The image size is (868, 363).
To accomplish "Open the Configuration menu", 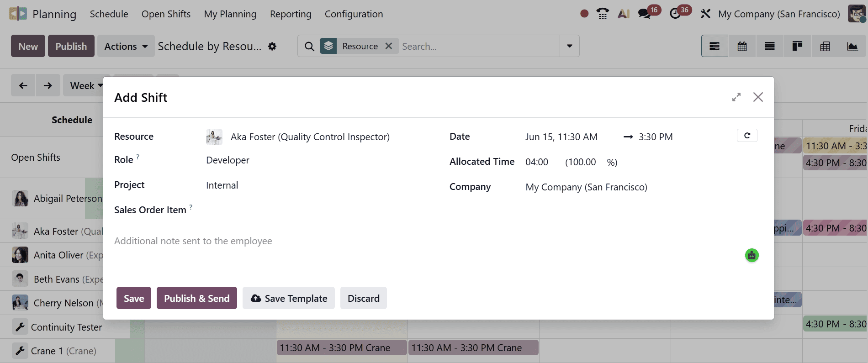I will 354,14.
